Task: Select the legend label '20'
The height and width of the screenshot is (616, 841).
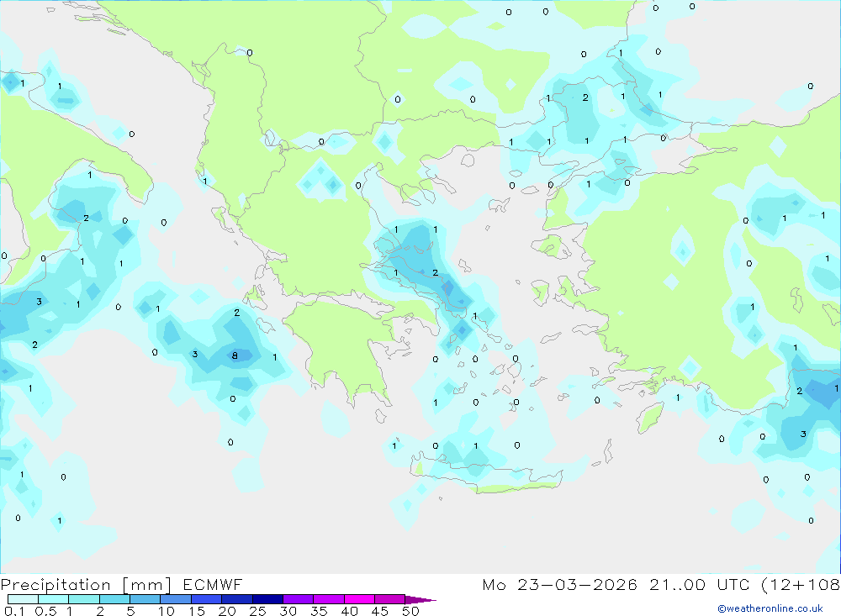Action: point(227,611)
